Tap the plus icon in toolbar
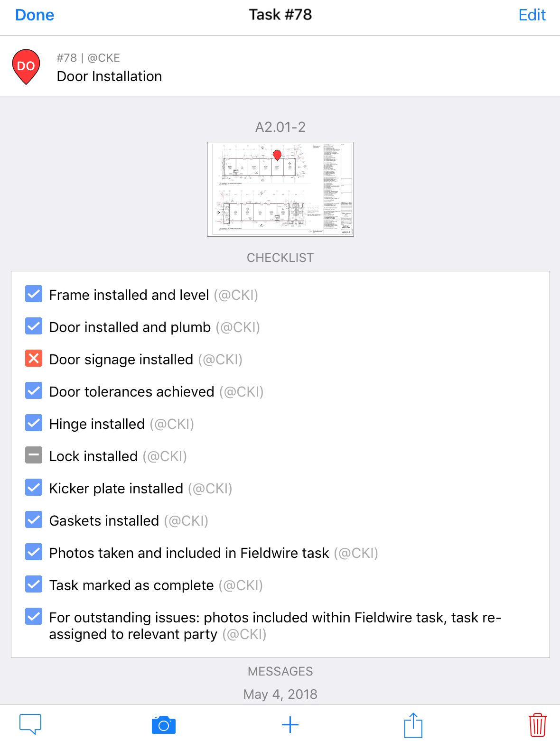560x741 pixels. click(290, 725)
